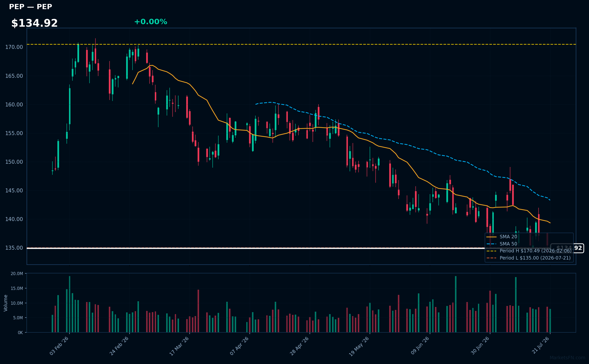The image size is (589, 364).
Task: Click the MarketsFN.com watermark
Action: click(567, 358)
